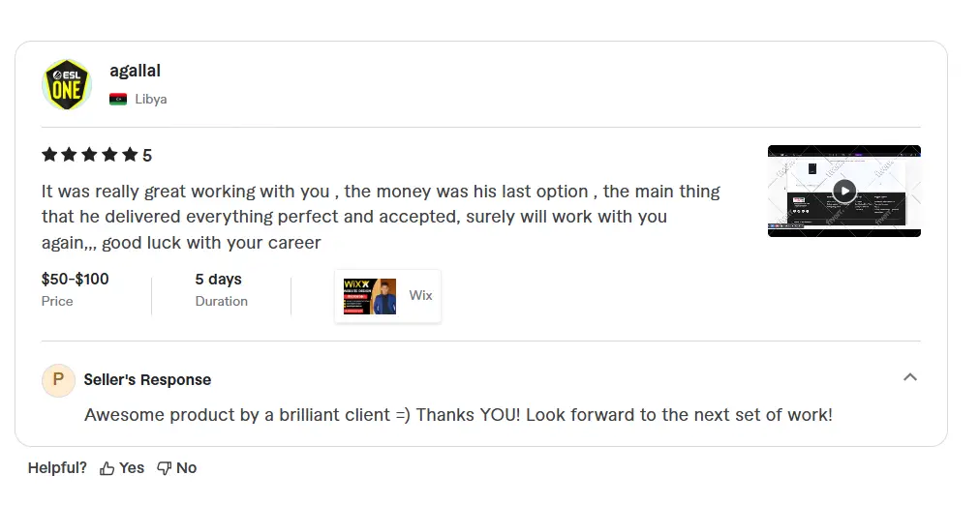The height and width of the screenshot is (505, 980).
Task: Click the thumbs down icon
Action: [x=164, y=468]
